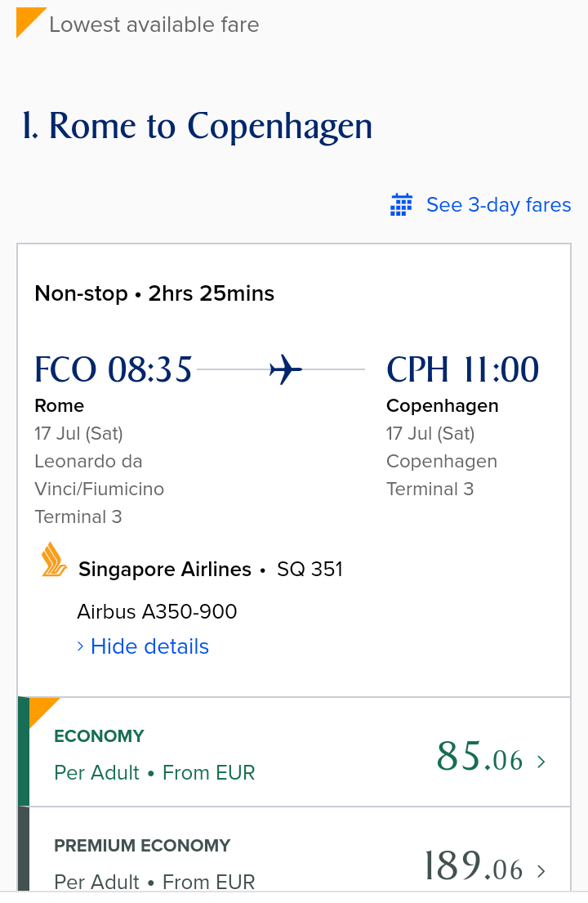The width and height of the screenshot is (588, 903).
Task: Open the See 3-day fares link
Action: pos(498,204)
